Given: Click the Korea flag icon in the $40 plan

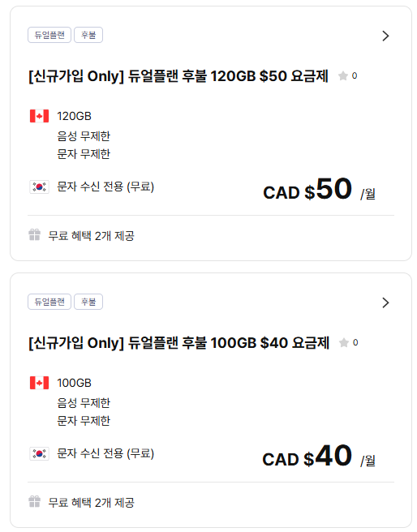Looking at the screenshot, I should click(40, 453).
